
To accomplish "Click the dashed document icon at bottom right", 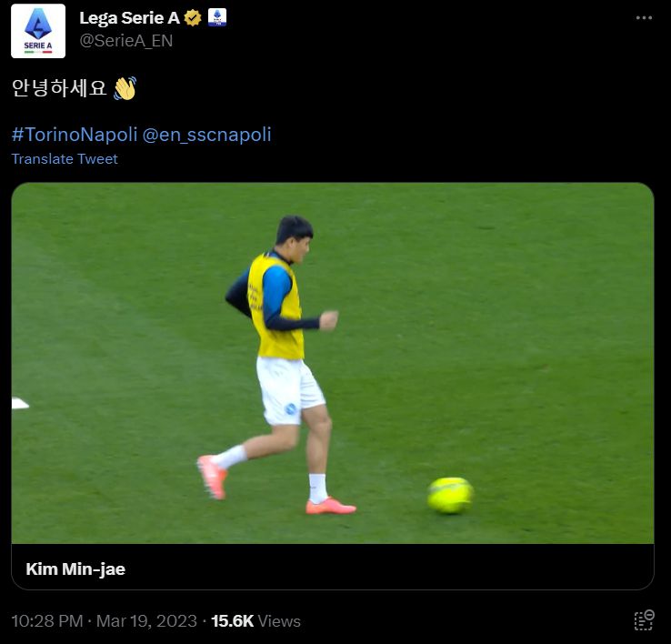I will tap(644, 620).
